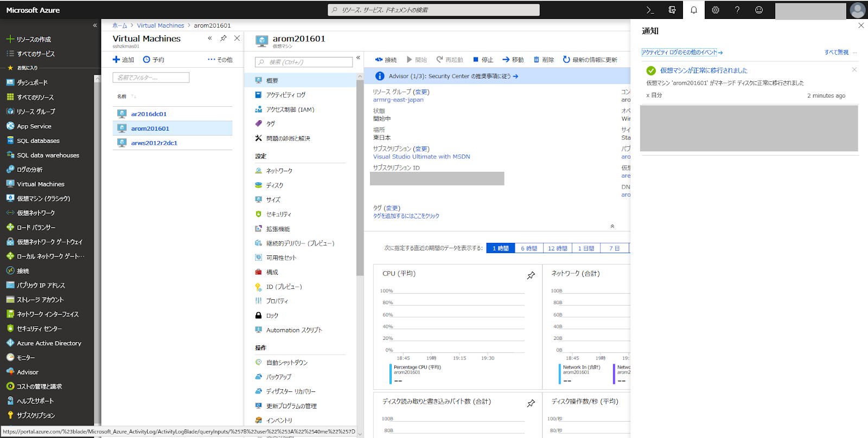Click すべて無視 in notifications

[837, 53]
